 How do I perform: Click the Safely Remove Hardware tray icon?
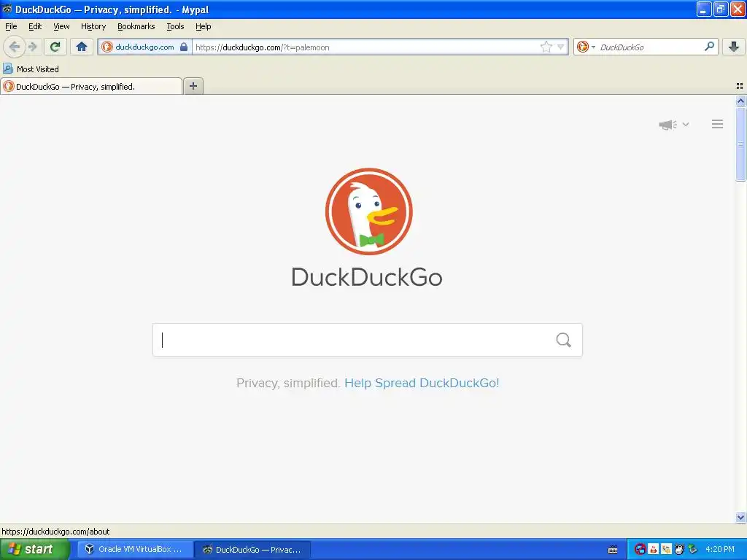693,550
